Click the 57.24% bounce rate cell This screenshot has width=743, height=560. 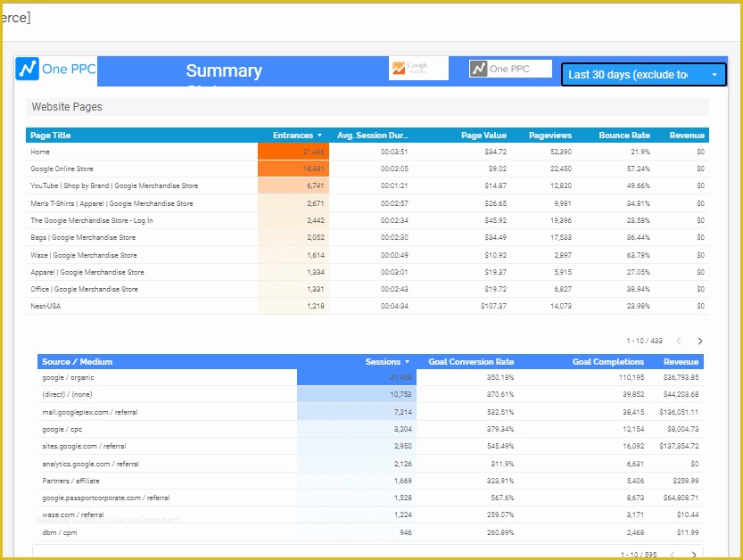[x=638, y=169]
